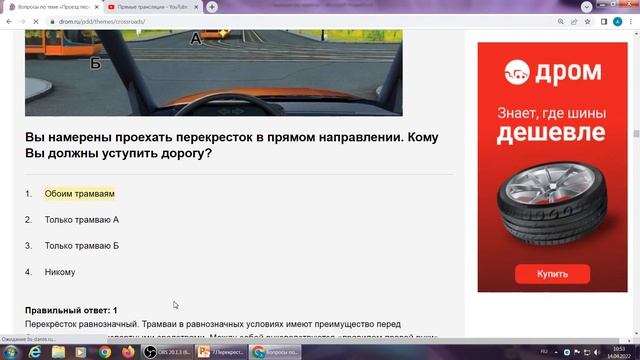Launch Firefox from the taskbar
This screenshot has width=640, height=360.
pyautogui.click(x=128, y=352)
